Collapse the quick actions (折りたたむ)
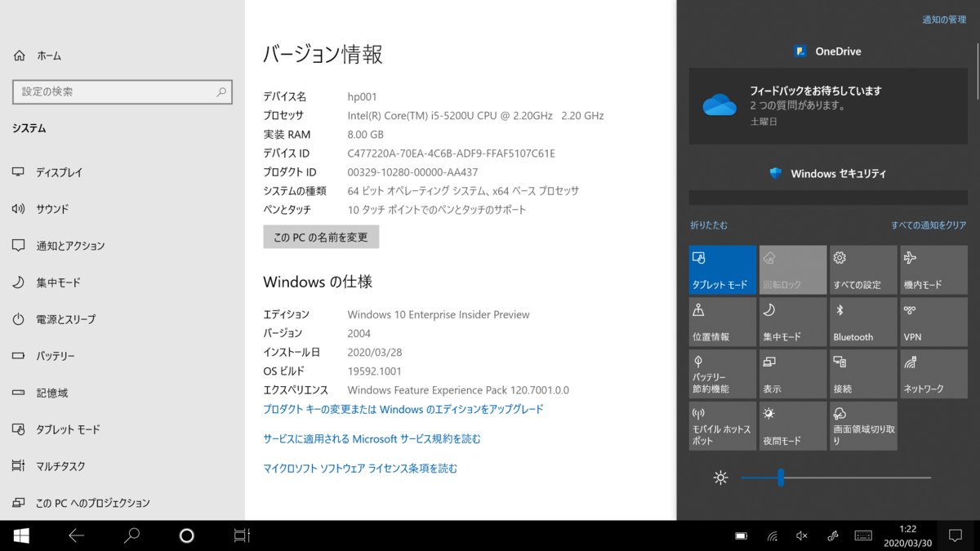The height and width of the screenshot is (551, 980). pyautogui.click(x=709, y=225)
